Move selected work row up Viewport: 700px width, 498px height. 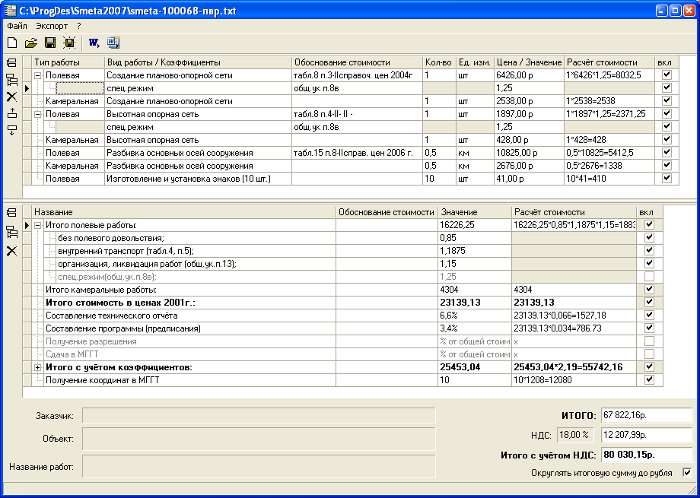coord(12,113)
